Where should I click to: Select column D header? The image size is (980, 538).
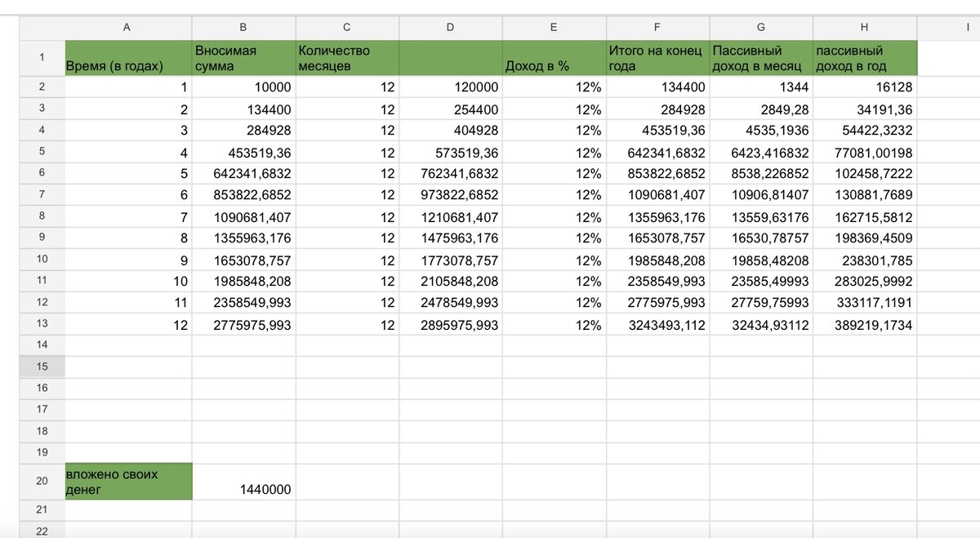450,27
